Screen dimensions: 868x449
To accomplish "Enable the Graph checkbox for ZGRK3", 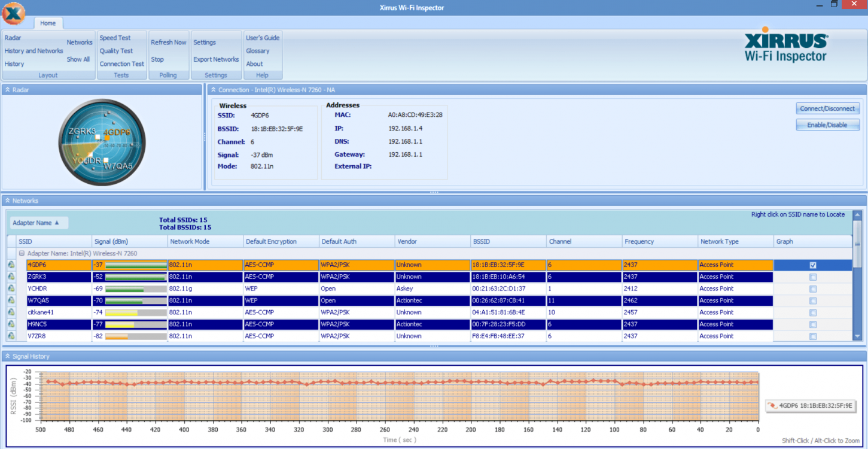I will pos(812,277).
